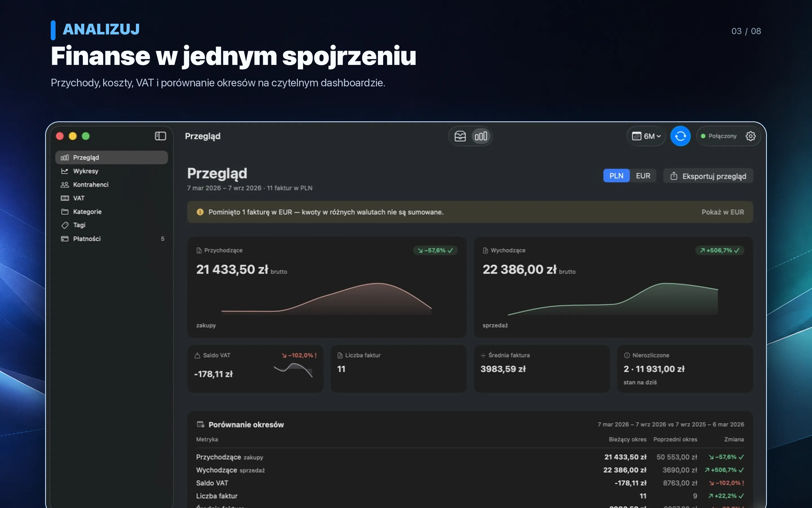Screen dimensions: 812x508
Task: Click the yellow info icon in the warning banner
Action: (x=200, y=212)
